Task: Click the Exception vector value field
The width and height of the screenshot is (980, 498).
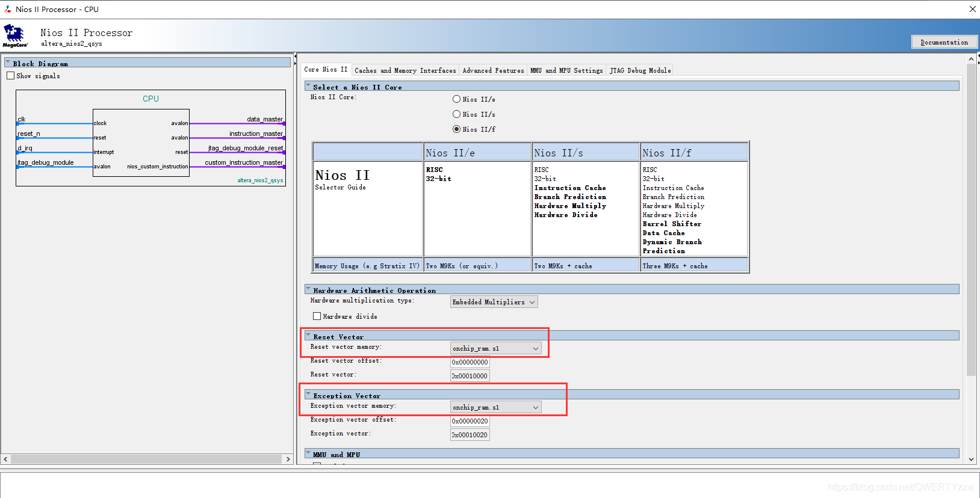Action: (470, 435)
